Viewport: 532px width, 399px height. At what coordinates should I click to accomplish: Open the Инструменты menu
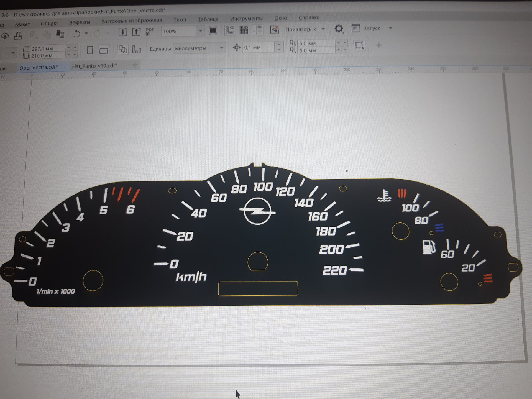pyautogui.click(x=246, y=19)
